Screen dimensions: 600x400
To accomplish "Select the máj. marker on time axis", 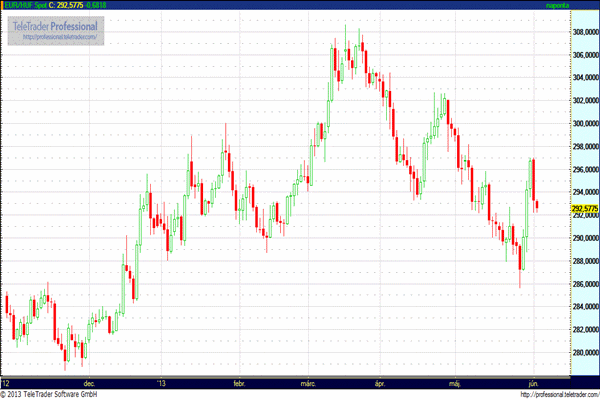I will pos(452,382).
